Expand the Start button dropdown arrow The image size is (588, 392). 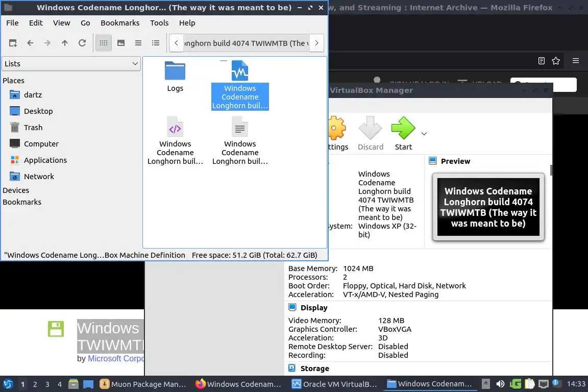click(424, 134)
